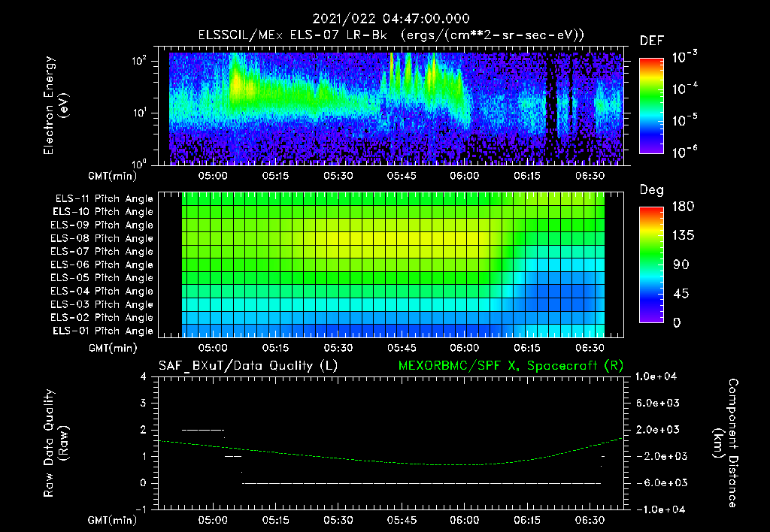Select ELS-09 Pitch Angle row label
Screen dimensions: 770x532
(102, 225)
